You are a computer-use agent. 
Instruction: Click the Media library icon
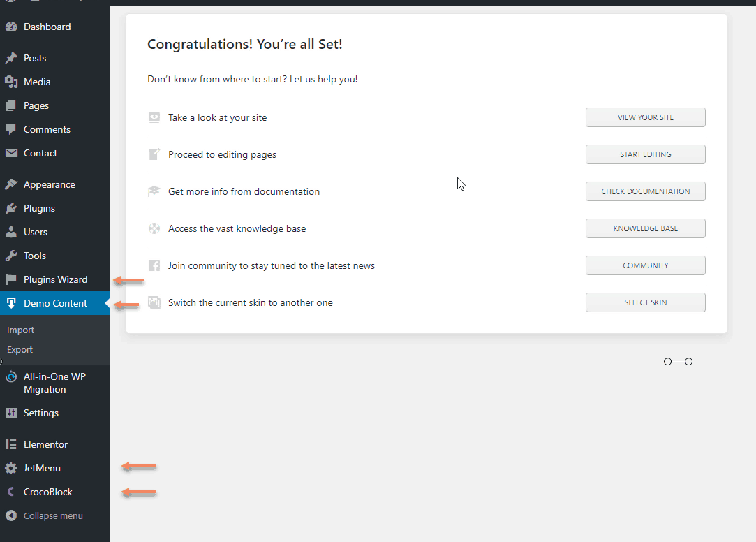[x=11, y=82]
